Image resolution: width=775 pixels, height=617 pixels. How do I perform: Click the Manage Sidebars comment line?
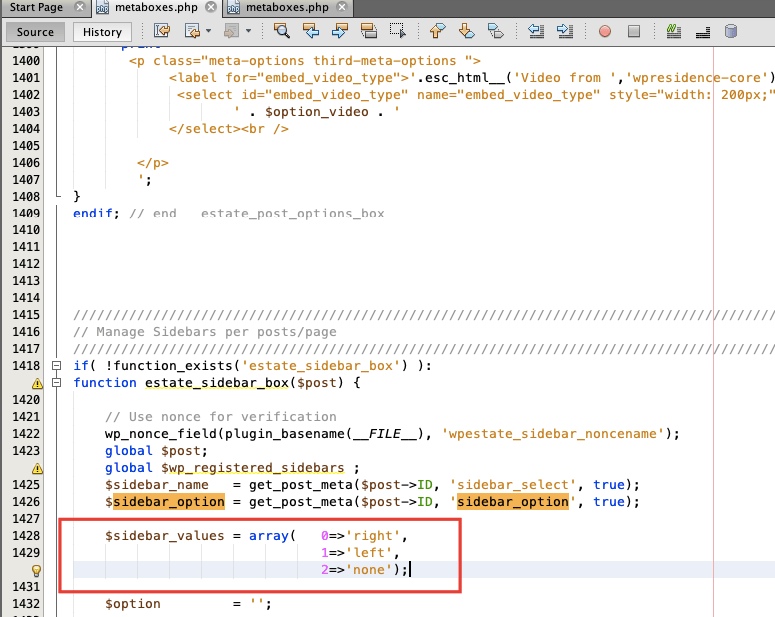tap(205, 332)
